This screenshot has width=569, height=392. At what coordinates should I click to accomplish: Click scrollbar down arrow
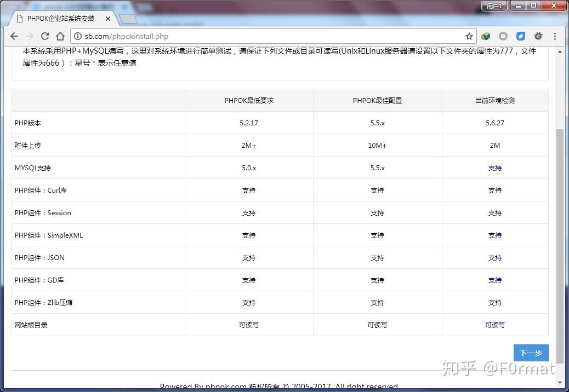560,382
